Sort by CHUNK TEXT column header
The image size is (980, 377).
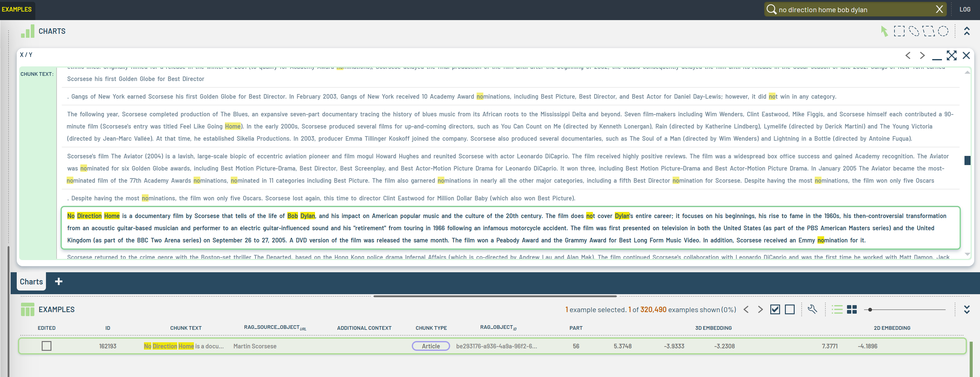tap(186, 328)
